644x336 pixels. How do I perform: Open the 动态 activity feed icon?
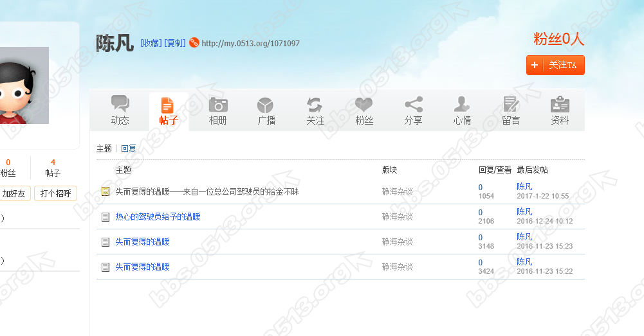(x=120, y=104)
